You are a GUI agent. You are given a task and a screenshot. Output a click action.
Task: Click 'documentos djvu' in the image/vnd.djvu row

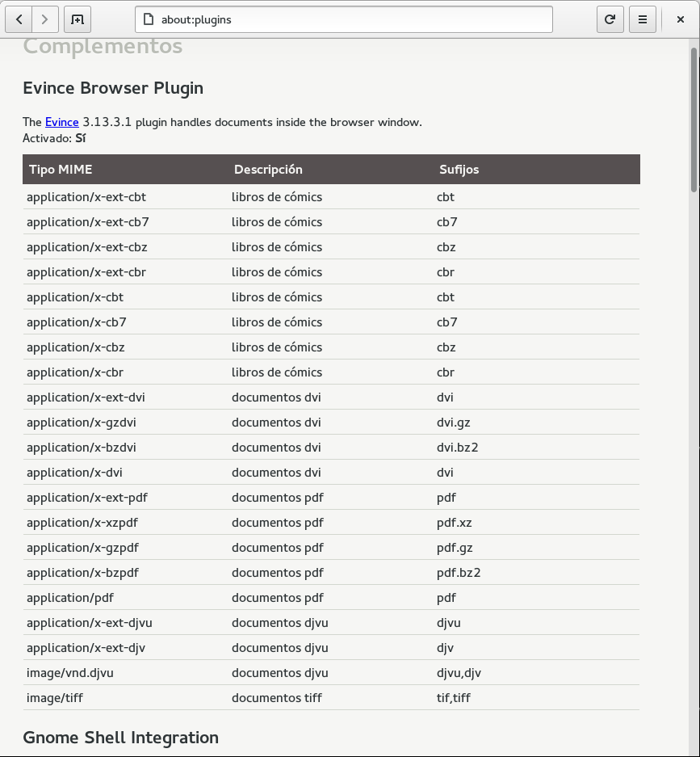280,674
